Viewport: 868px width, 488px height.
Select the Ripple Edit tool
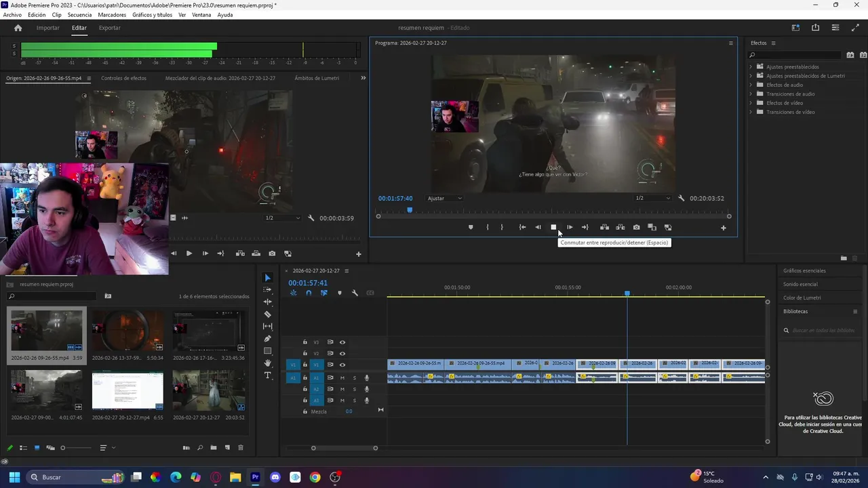pyautogui.click(x=268, y=302)
